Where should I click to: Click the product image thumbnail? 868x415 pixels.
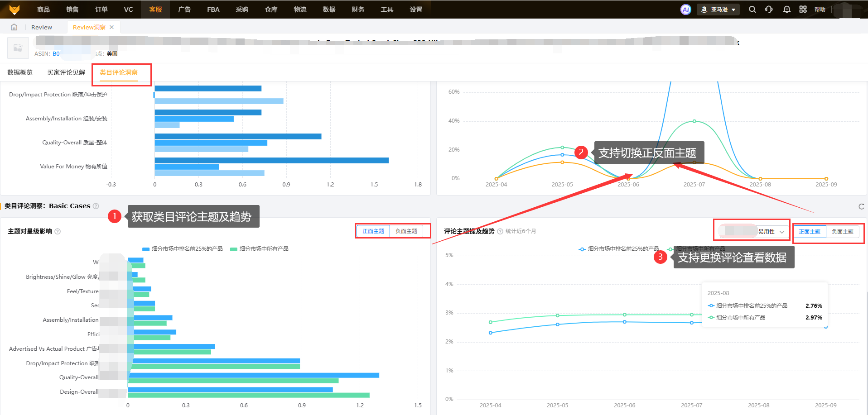[18, 48]
